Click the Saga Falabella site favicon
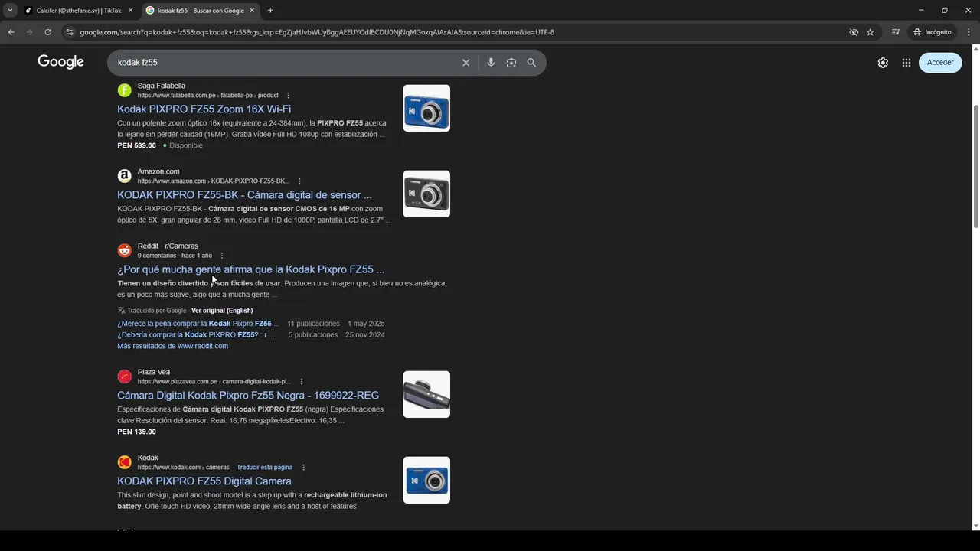The width and height of the screenshot is (980, 551). [x=124, y=90]
